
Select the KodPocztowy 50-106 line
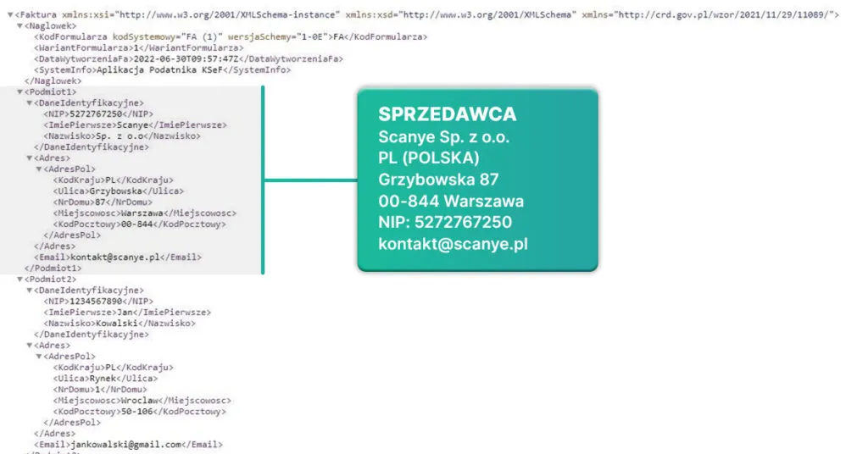click(140, 412)
